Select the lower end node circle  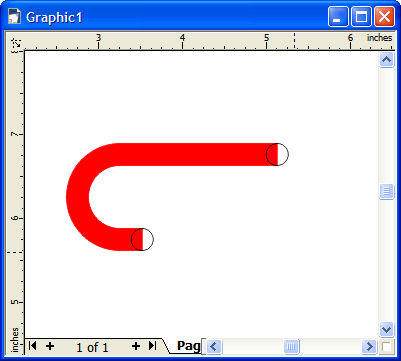click(x=142, y=239)
